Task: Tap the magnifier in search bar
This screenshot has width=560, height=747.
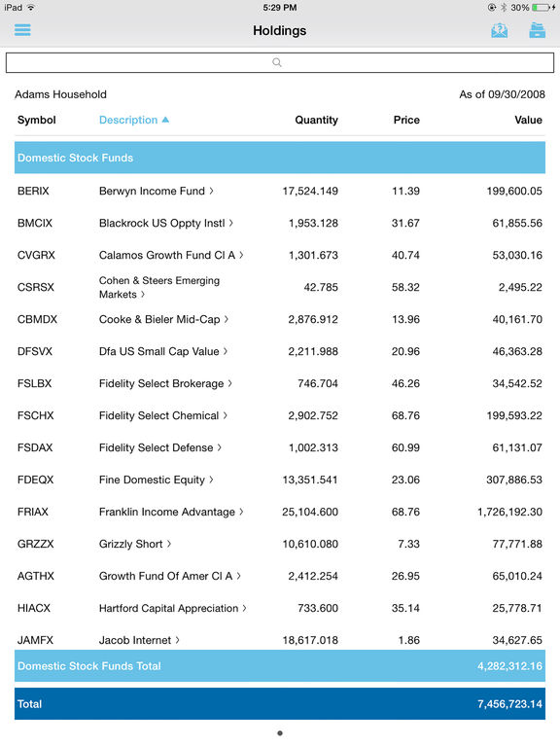Action: click(277, 62)
